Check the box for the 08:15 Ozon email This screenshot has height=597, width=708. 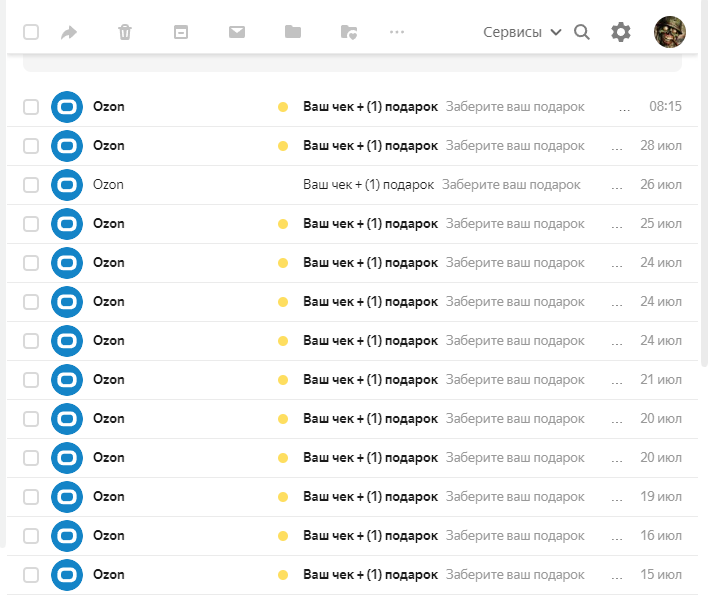pos(31,107)
